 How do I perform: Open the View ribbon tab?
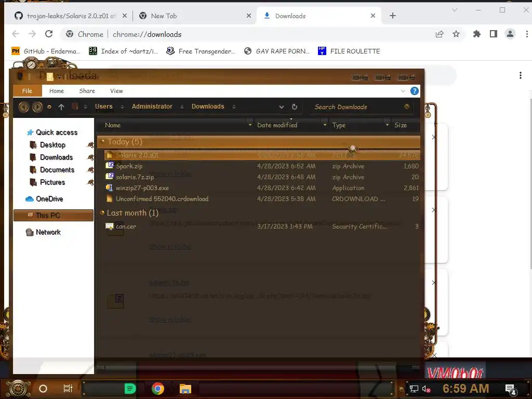tap(116, 91)
